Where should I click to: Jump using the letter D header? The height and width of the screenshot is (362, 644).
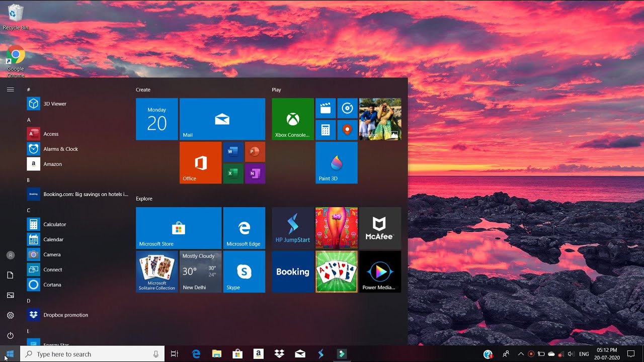(29, 301)
